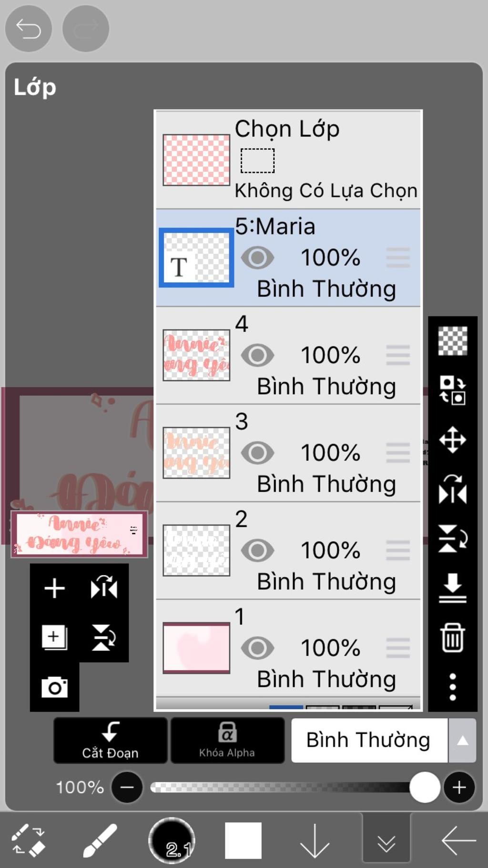The width and height of the screenshot is (488, 868).
Task: Expand the blend mode arrow
Action: click(x=462, y=741)
